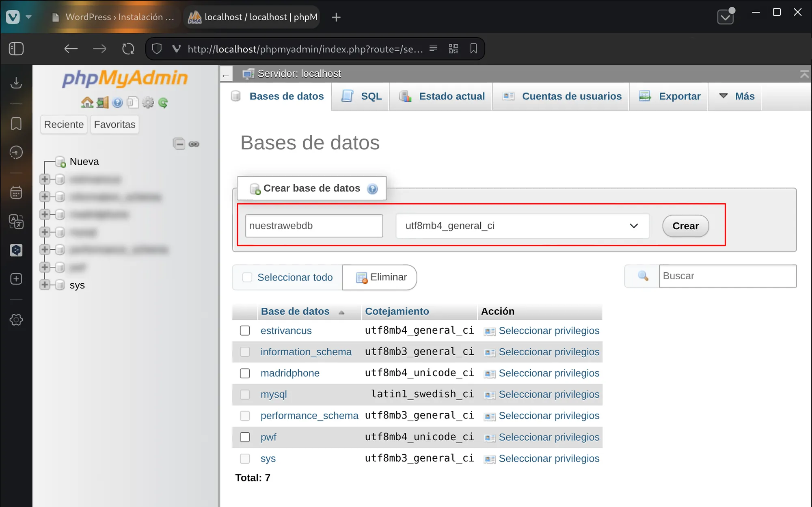Open navigation panel settings gear icon

pyautogui.click(x=148, y=103)
